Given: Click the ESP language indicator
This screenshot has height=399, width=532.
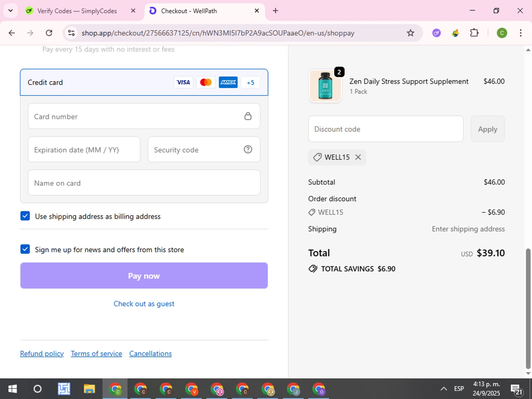Looking at the screenshot, I should 459,389.
